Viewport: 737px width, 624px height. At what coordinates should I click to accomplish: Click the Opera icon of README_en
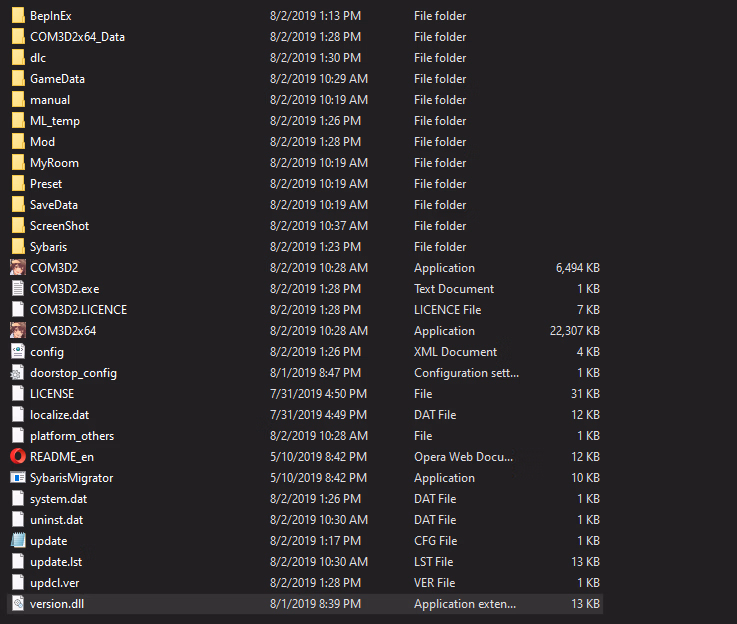coord(18,456)
